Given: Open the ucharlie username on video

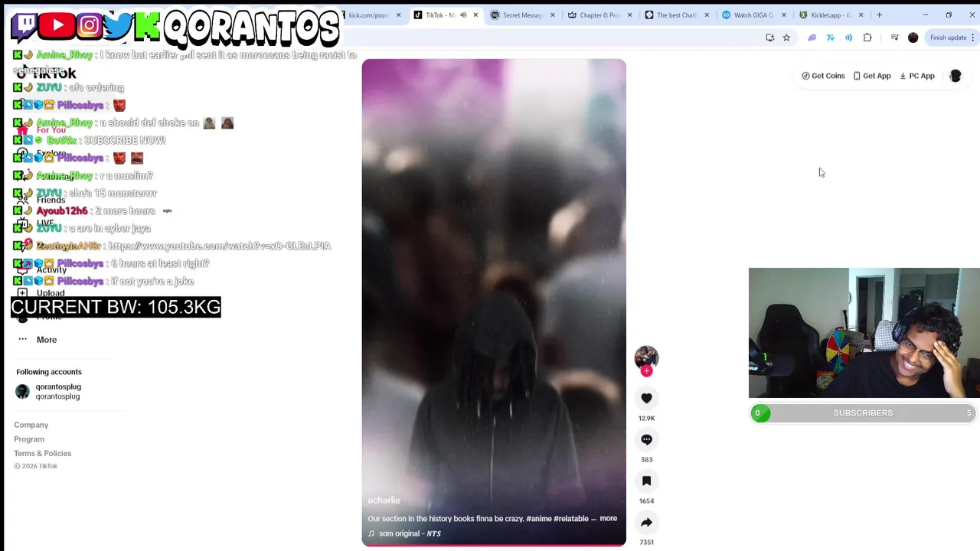Looking at the screenshot, I should point(384,500).
